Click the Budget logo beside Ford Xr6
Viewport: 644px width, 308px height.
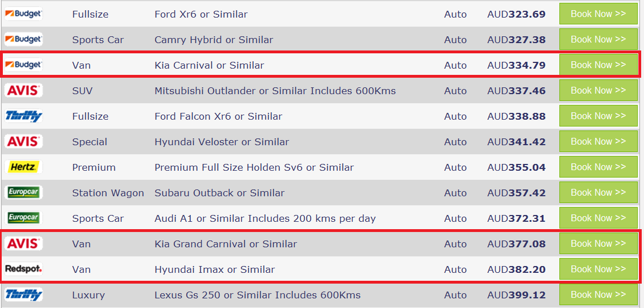(x=23, y=14)
